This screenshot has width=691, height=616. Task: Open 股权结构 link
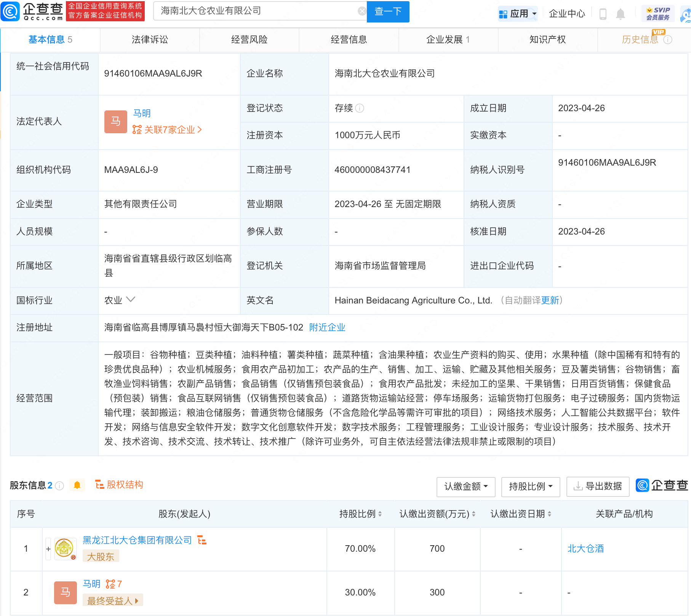point(119,485)
